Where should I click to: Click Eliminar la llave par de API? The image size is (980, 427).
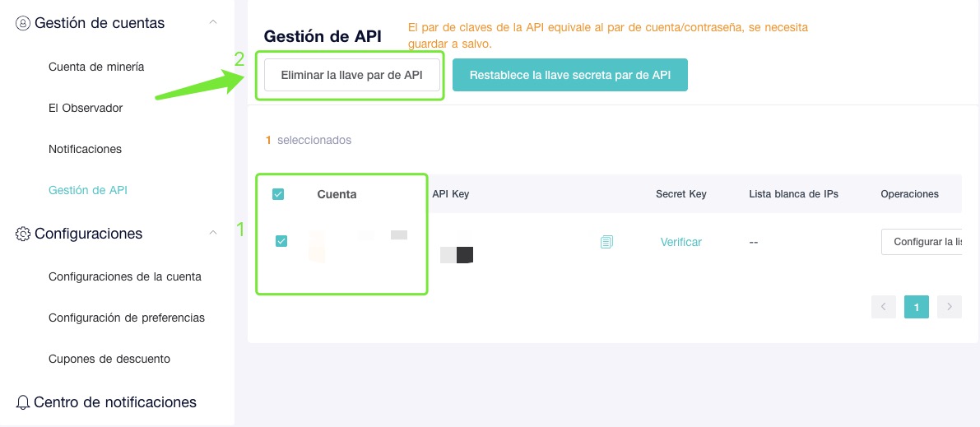pyautogui.click(x=352, y=75)
